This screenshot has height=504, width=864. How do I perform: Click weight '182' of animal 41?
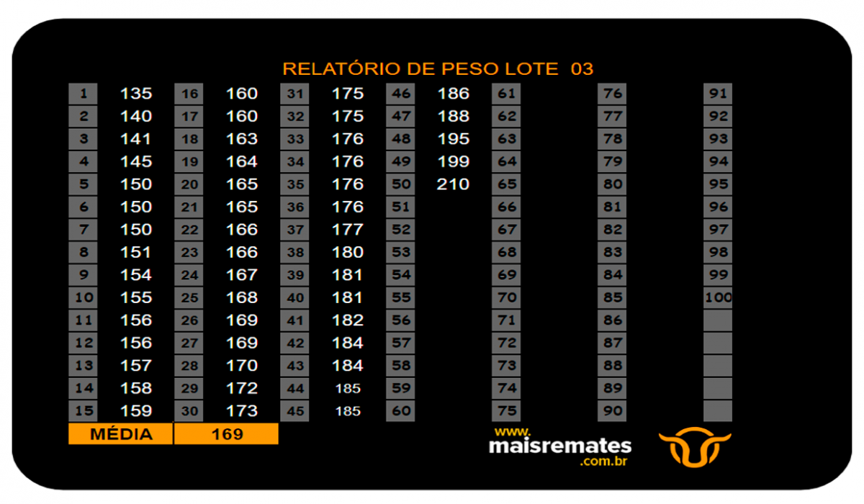(x=348, y=320)
